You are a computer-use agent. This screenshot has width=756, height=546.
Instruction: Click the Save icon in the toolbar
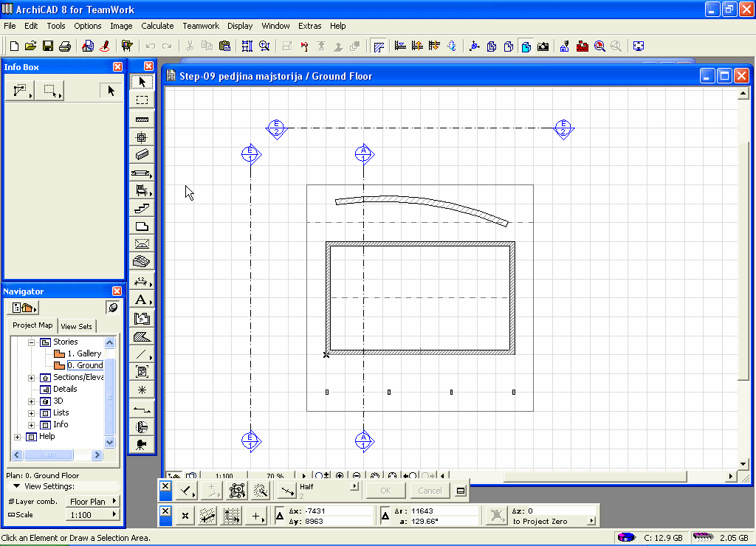coord(48,46)
